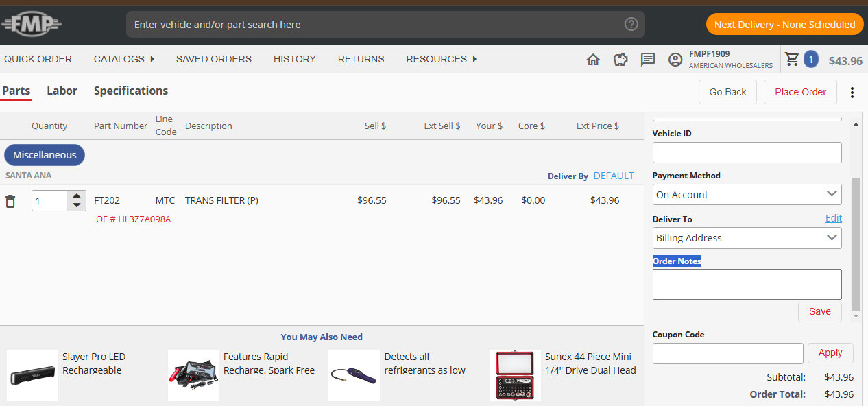868x406 pixels.
Task: Click the OE # HL3Z7A098A link
Action: [133, 219]
